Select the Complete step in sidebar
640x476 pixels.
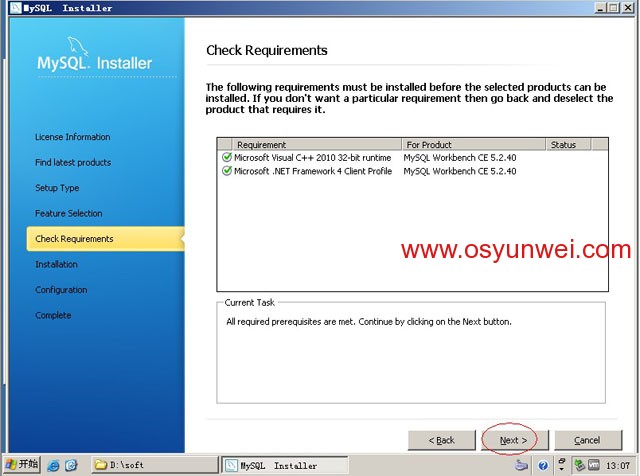53,315
